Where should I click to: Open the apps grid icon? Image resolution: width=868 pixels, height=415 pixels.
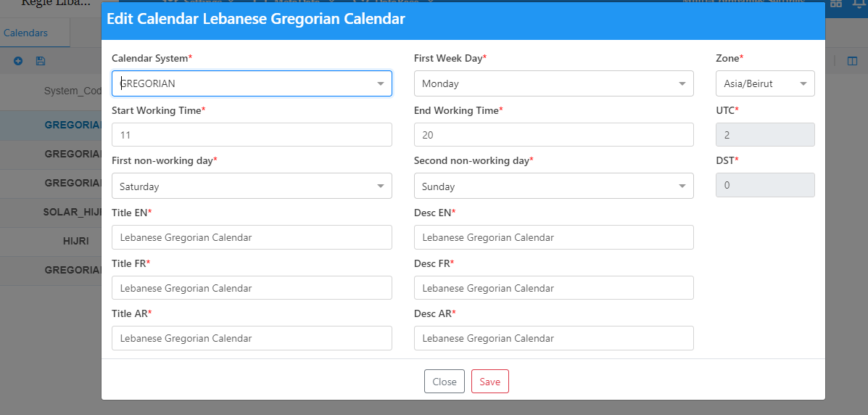pos(836,4)
